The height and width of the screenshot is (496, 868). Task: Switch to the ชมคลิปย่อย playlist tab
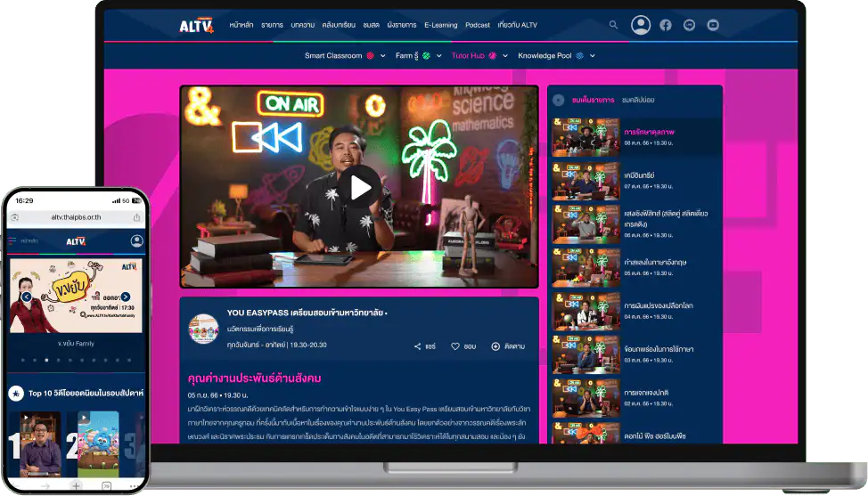638,100
